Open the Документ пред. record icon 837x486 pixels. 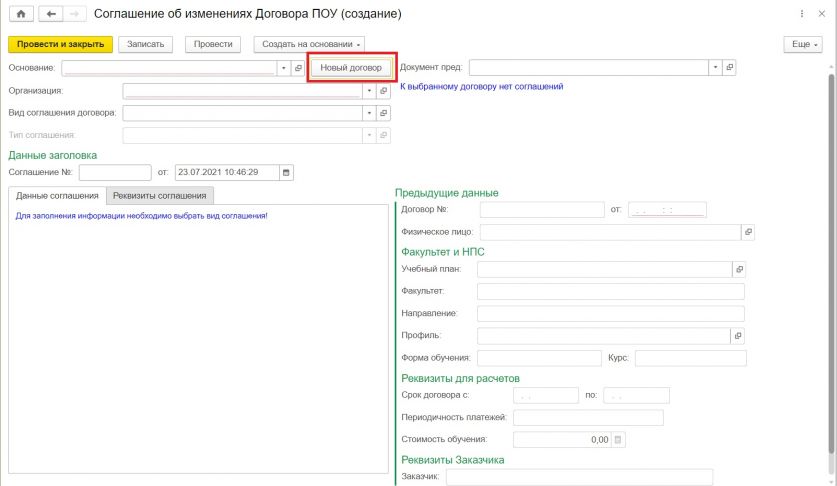coord(729,67)
